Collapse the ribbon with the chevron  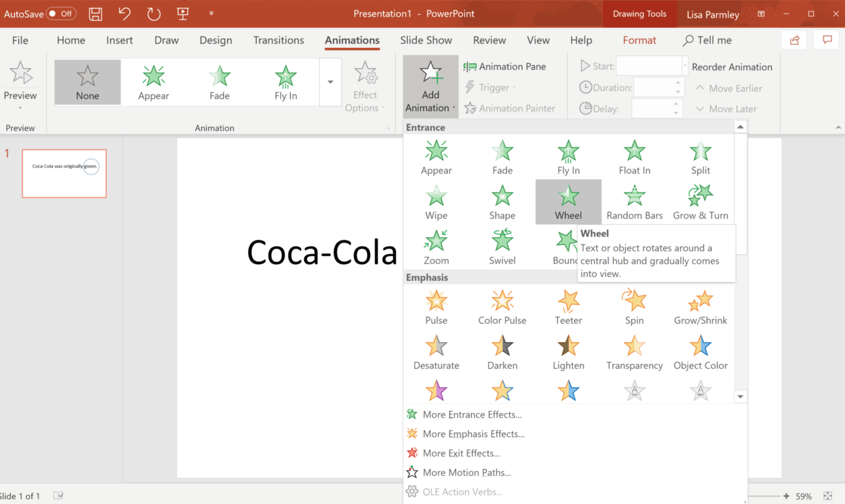(838, 128)
